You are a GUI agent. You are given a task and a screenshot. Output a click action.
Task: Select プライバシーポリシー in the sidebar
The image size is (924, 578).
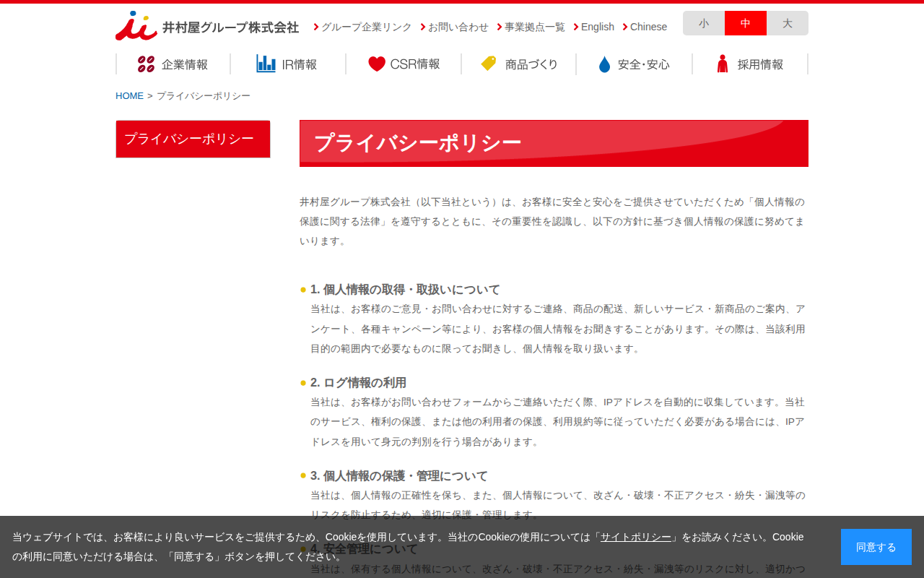click(193, 139)
